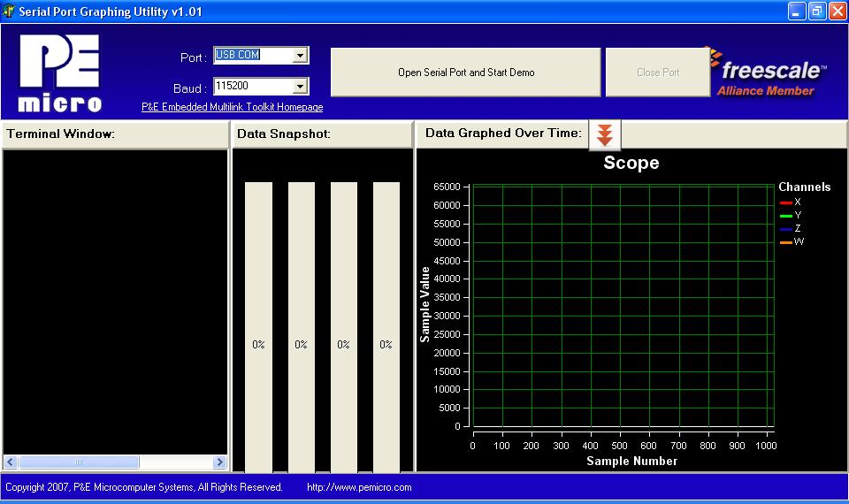Click inside the Terminal Window area
This screenshot has height=504, width=849.
[115, 301]
